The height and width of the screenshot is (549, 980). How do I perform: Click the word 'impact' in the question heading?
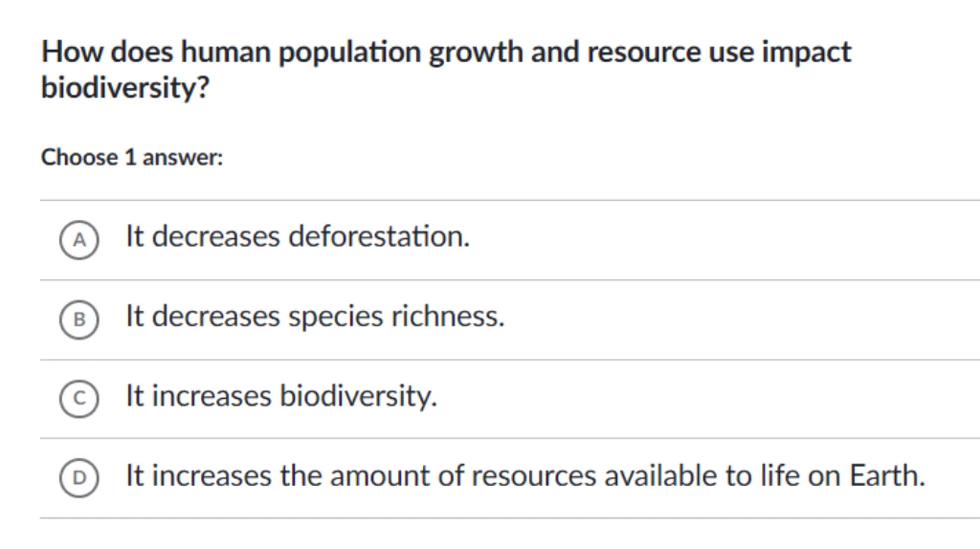pos(806,52)
